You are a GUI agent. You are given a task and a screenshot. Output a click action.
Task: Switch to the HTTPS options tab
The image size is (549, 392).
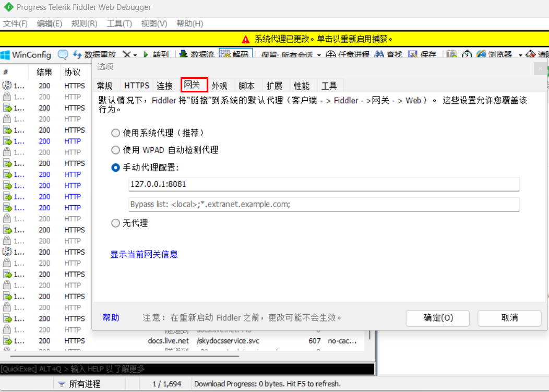coord(137,86)
